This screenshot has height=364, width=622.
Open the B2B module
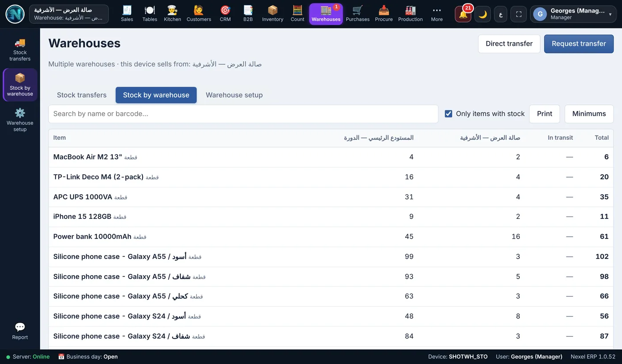(x=248, y=14)
